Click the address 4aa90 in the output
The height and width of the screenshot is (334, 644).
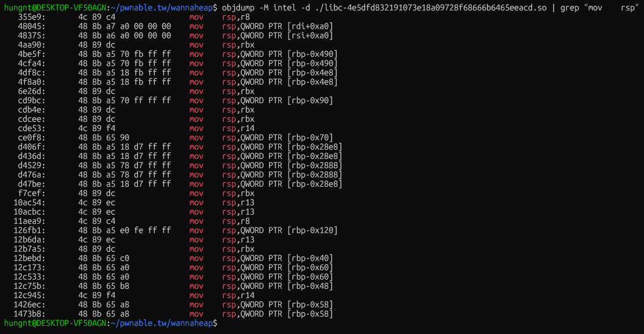point(29,45)
